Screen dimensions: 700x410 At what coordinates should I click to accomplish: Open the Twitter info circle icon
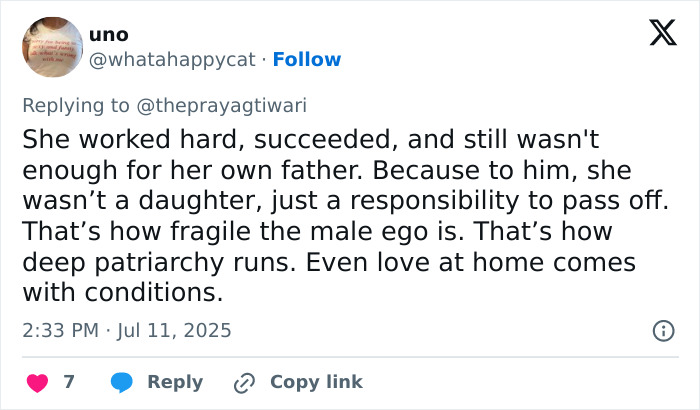(662, 329)
